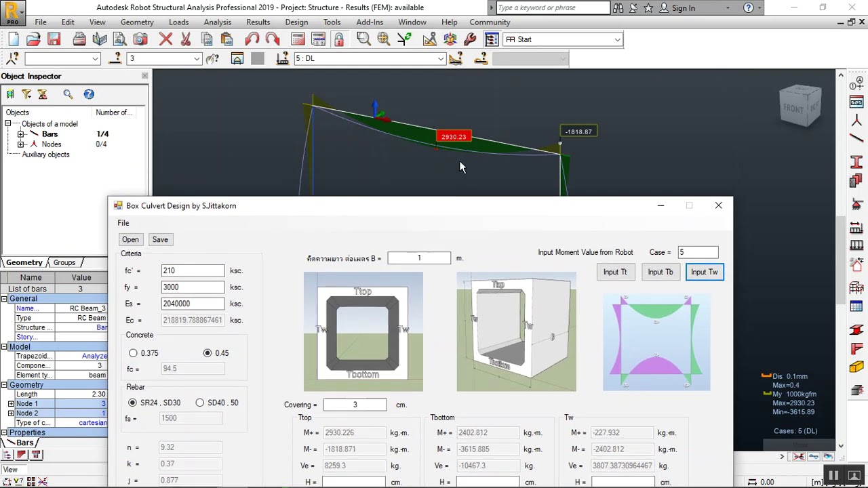Click the Object Inspector funnel filter icon
Viewport: 868px width, 488px height.
[x=26, y=94]
